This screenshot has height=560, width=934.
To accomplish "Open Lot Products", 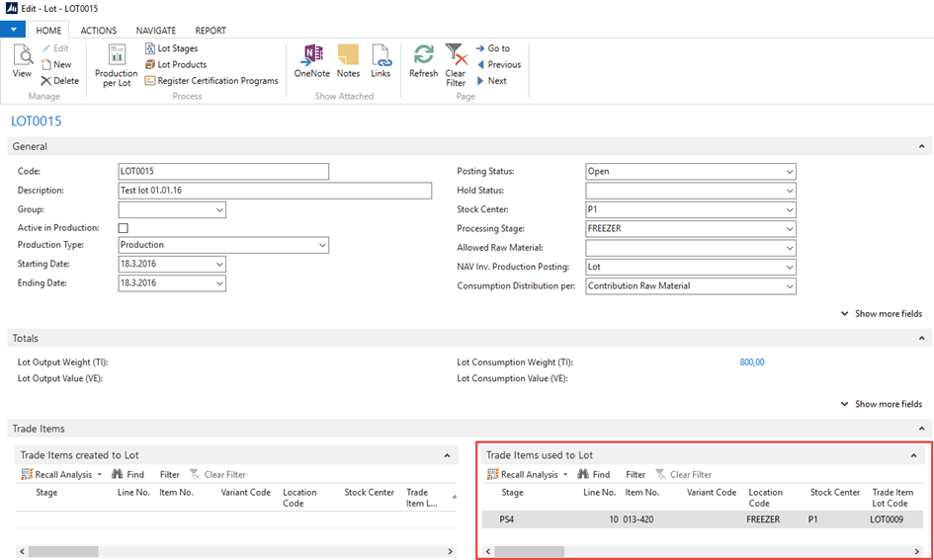I will 176,64.
